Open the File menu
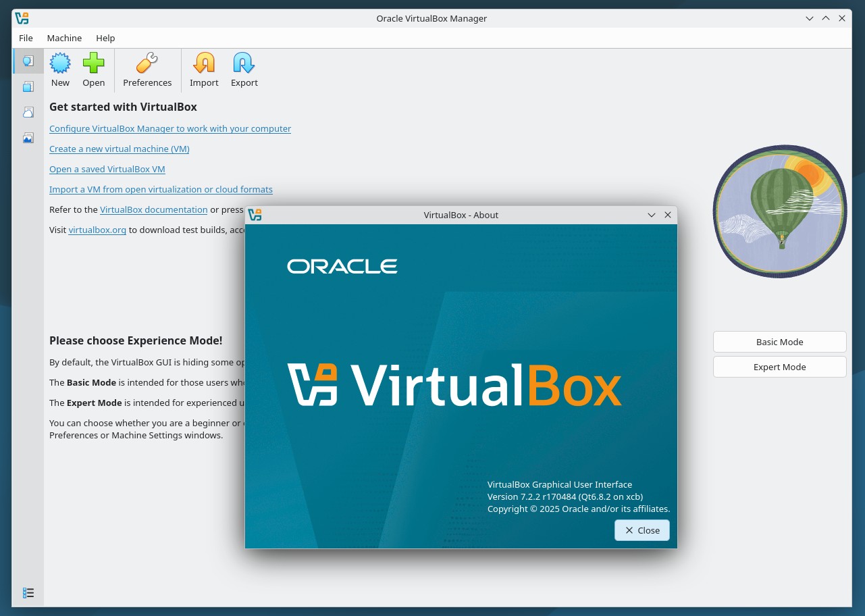Image resolution: width=865 pixels, height=616 pixels. 26,38
